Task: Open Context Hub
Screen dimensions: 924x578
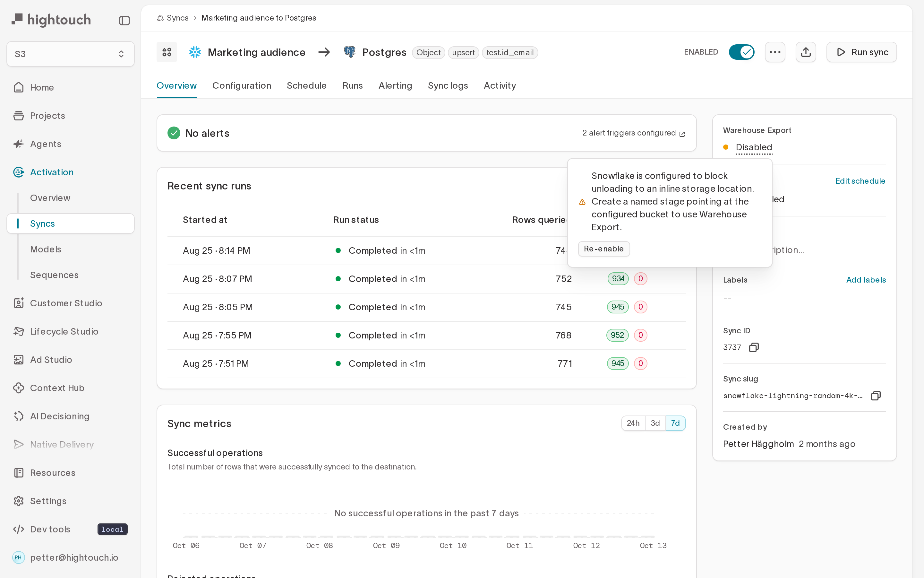Action: pos(57,389)
